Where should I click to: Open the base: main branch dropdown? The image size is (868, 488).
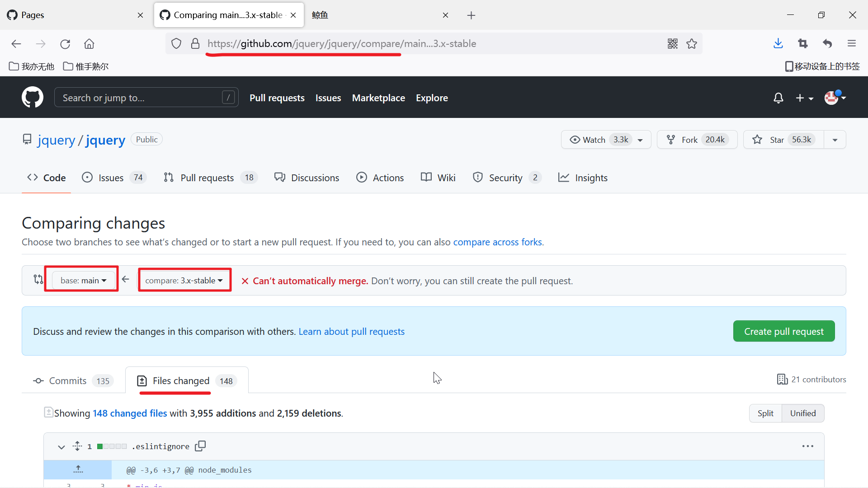coord(83,281)
